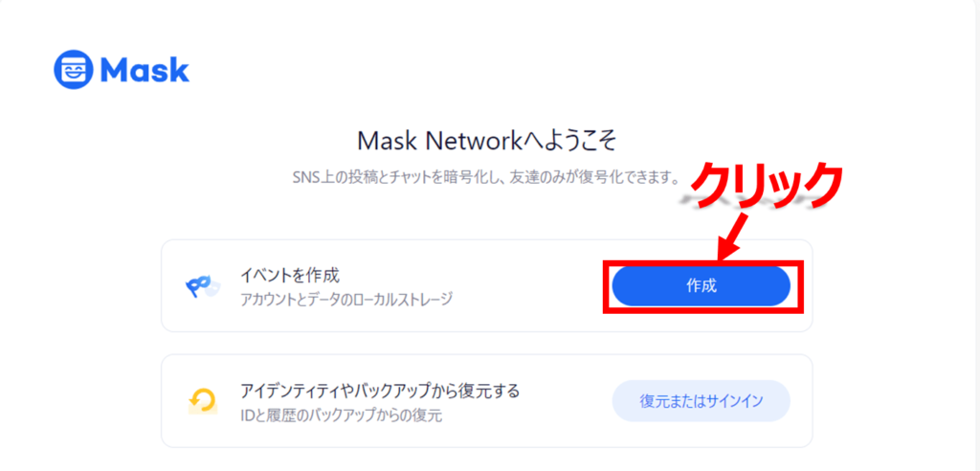
Task: Click the Mask smiley face logo icon
Action: pyautogui.click(x=73, y=69)
